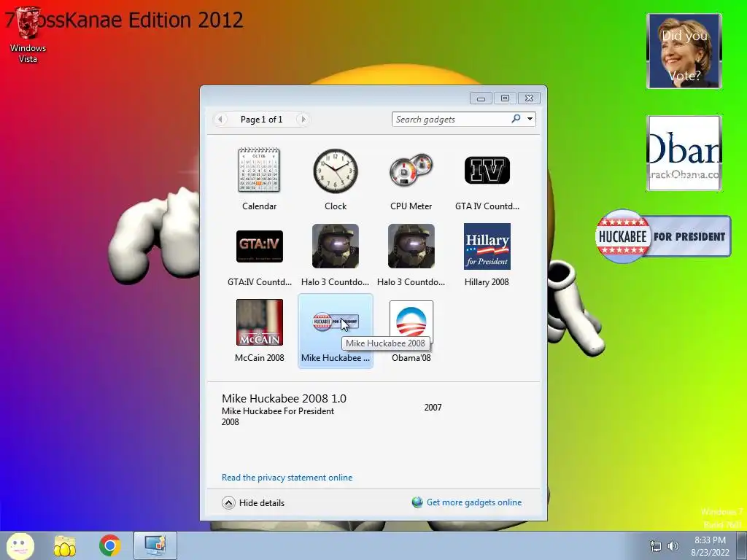Open the network tray icon
This screenshot has height=560, width=747.
[656, 546]
